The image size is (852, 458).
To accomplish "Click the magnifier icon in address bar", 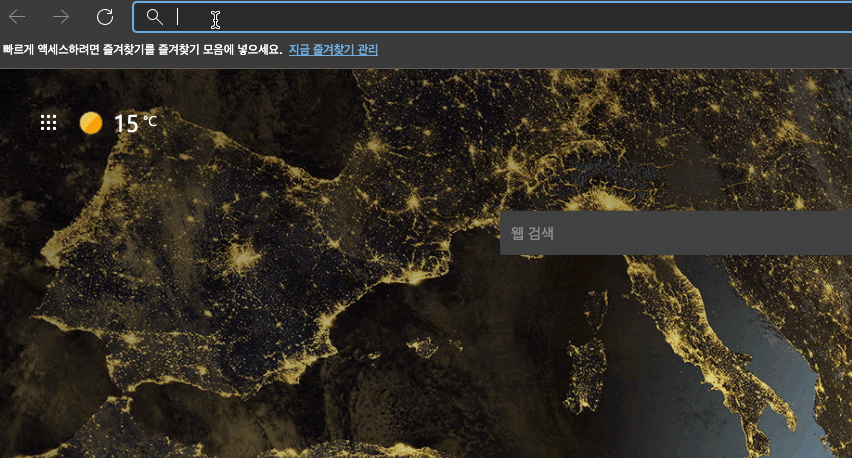I will [155, 17].
